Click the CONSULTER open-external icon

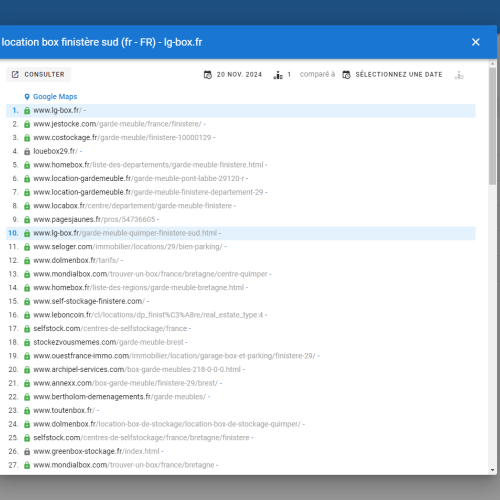coord(15,74)
